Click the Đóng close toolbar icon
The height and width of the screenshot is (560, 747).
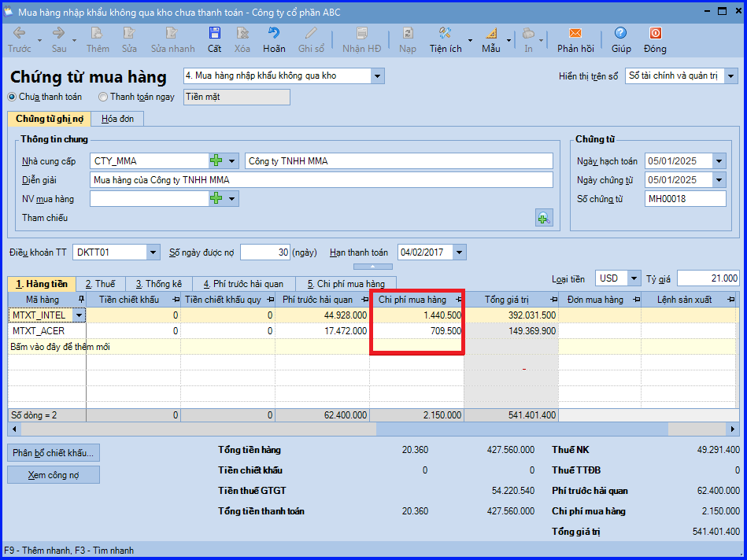655,33
